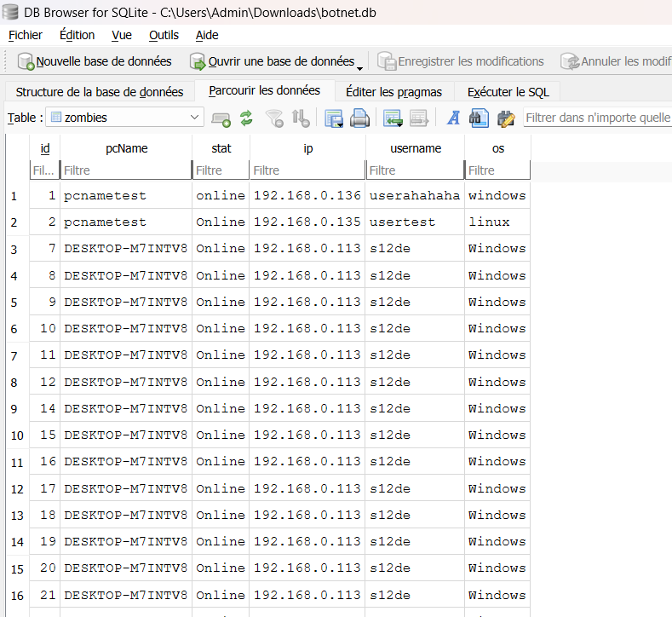Click the os filter field
This screenshot has width=672, height=617.
click(x=498, y=170)
